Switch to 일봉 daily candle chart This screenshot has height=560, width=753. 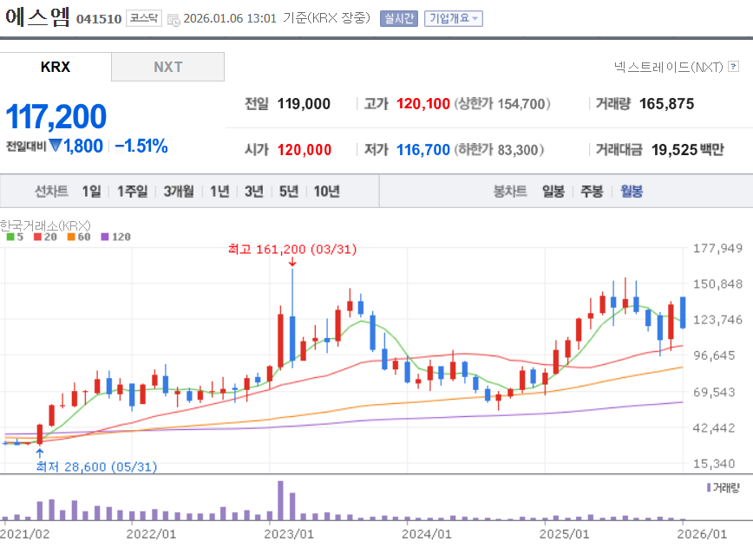[553, 192]
